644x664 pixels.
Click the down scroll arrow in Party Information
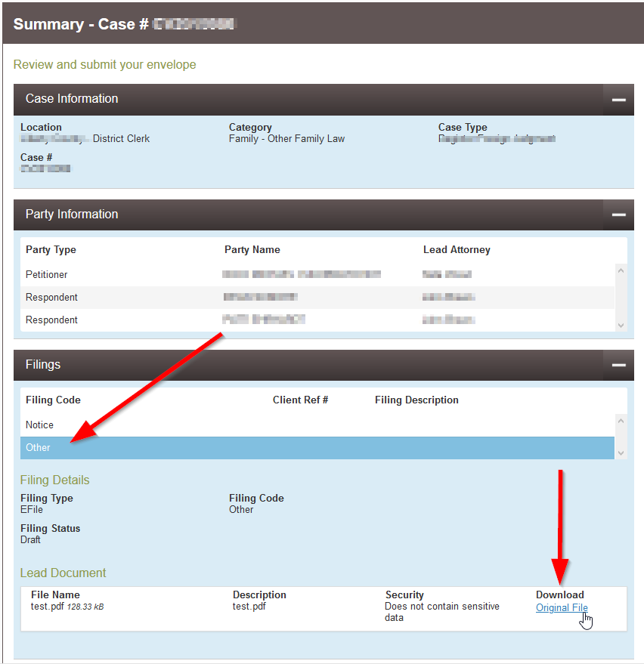(621, 323)
